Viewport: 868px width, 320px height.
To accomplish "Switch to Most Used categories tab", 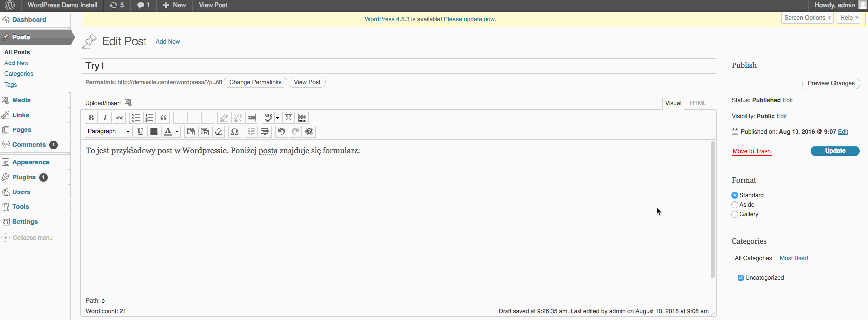I will pyautogui.click(x=794, y=258).
